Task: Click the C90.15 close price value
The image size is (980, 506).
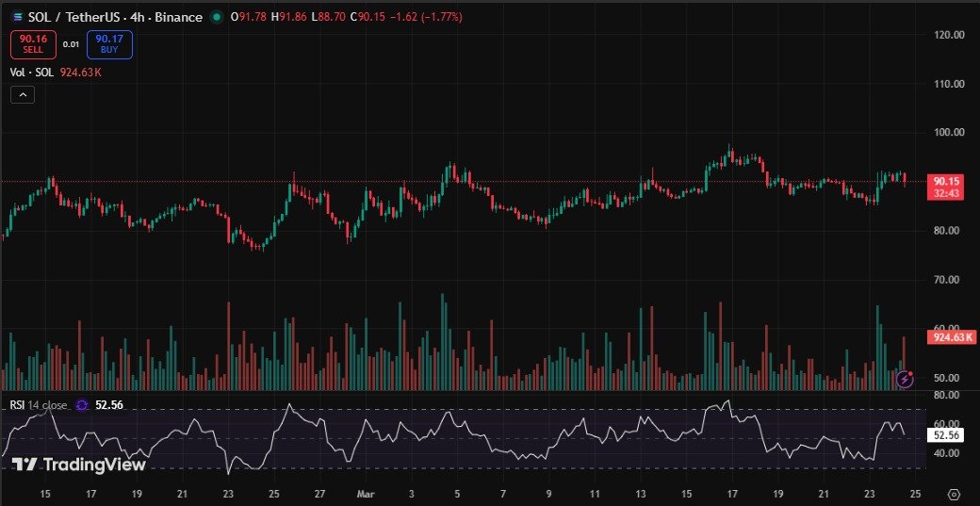Action: tap(367, 18)
